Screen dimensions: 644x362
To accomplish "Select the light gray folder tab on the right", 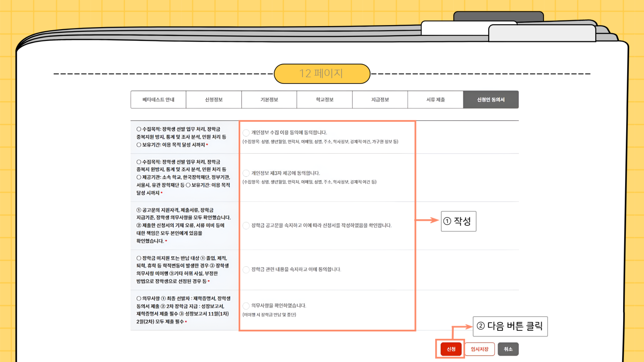I will click(542, 33).
